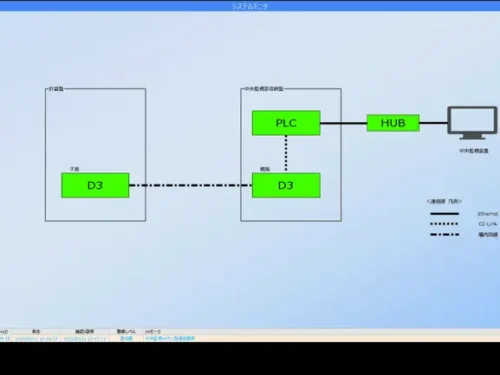Click the 警報レベル column header
Viewport: 500px width, 375px height.
coord(126,331)
